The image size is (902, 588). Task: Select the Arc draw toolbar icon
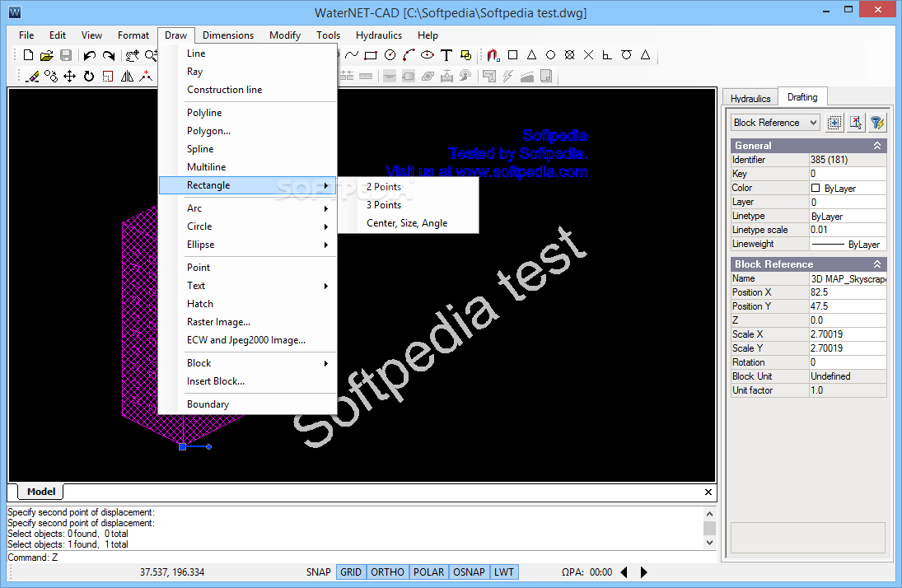[409, 55]
